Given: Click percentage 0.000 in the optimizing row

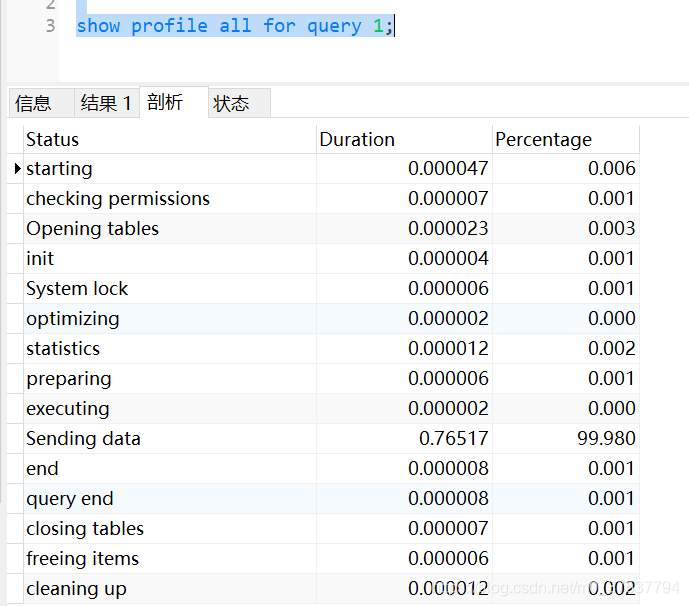Looking at the screenshot, I should pyautogui.click(x=612, y=319).
